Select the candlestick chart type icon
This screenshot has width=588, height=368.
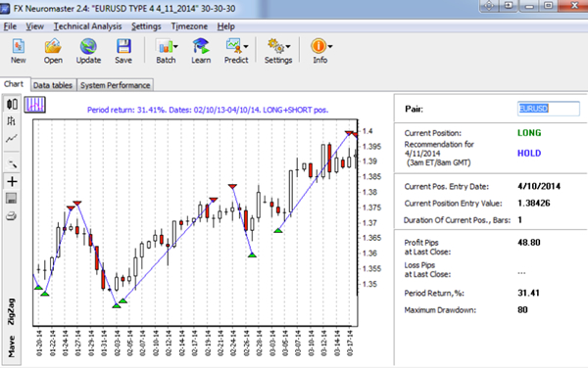pos(12,104)
